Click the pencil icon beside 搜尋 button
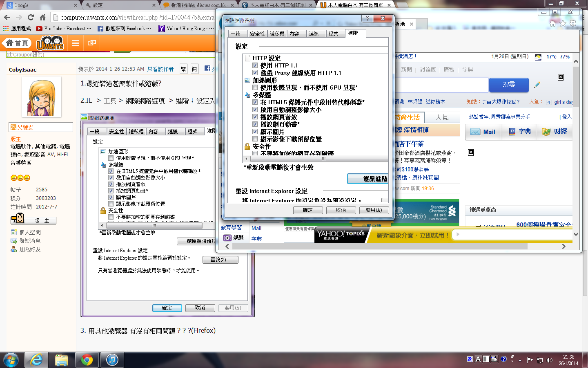 click(x=537, y=85)
